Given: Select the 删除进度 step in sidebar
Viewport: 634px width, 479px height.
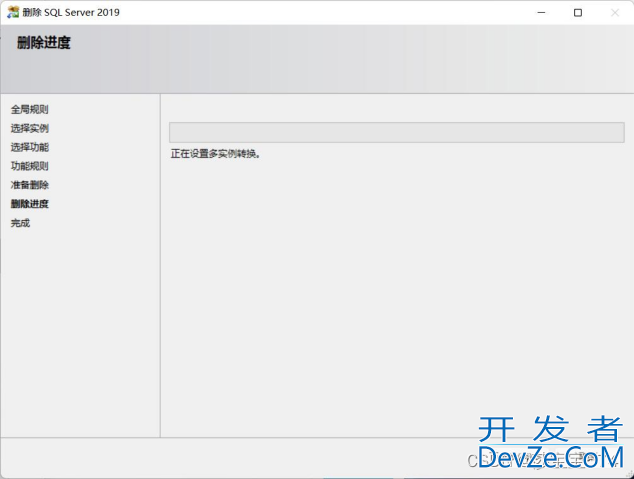Looking at the screenshot, I should click(x=30, y=204).
